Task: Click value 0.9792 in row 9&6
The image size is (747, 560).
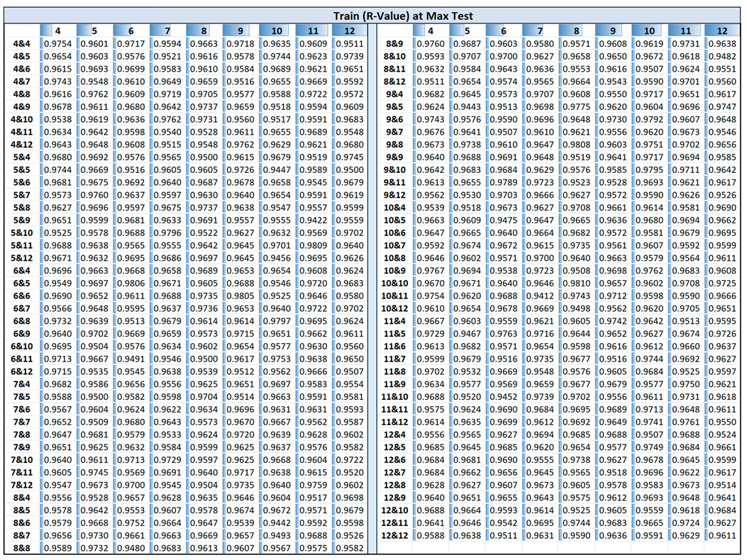Action: tap(649, 120)
